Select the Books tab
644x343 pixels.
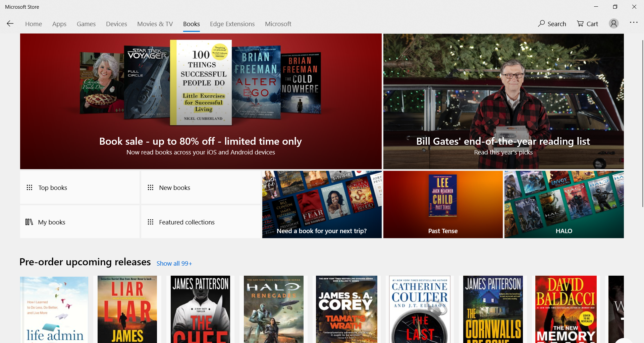(x=192, y=24)
